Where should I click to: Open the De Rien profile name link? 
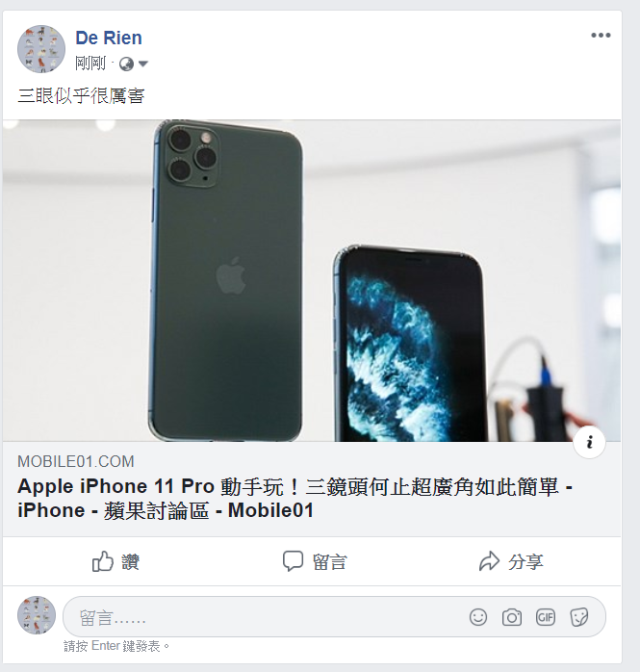click(x=109, y=38)
